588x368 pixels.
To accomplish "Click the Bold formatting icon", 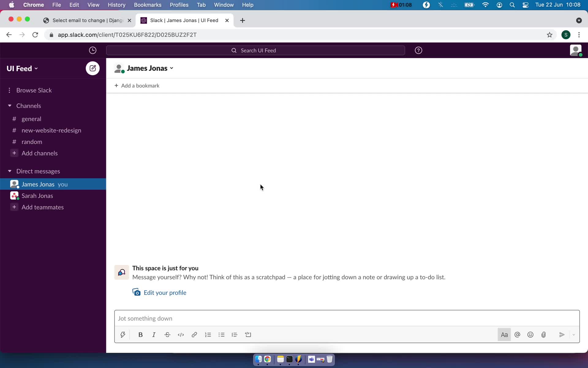I will click(141, 335).
